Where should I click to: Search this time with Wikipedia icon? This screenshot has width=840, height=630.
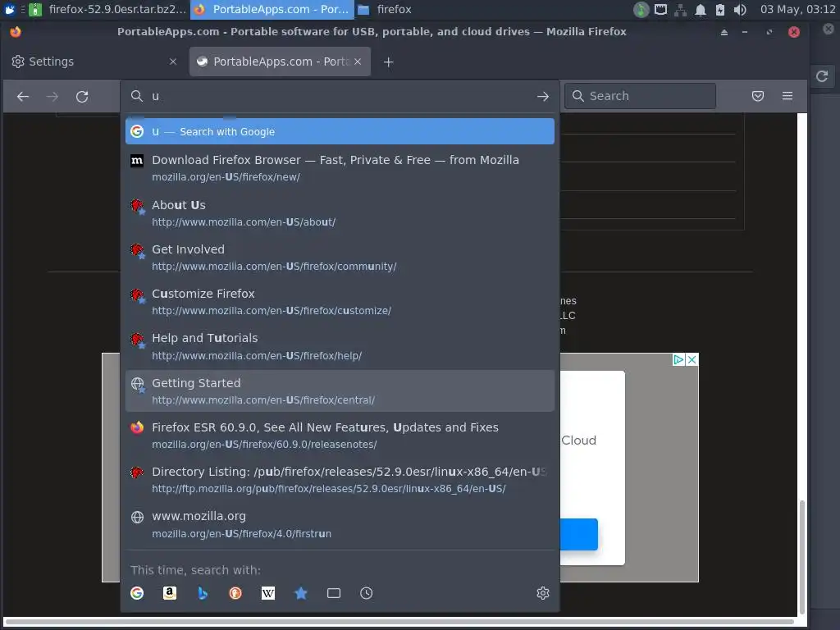(x=268, y=593)
